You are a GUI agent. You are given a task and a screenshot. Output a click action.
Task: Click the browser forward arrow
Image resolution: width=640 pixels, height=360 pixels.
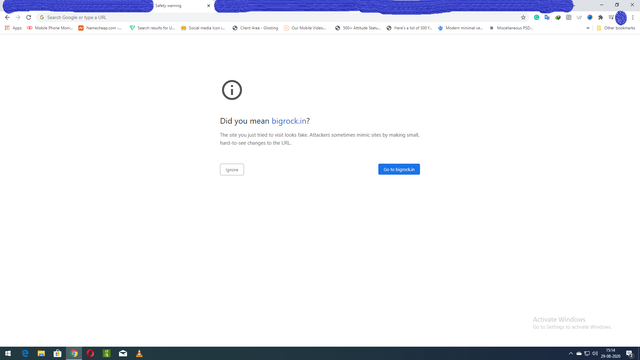[18, 18]
